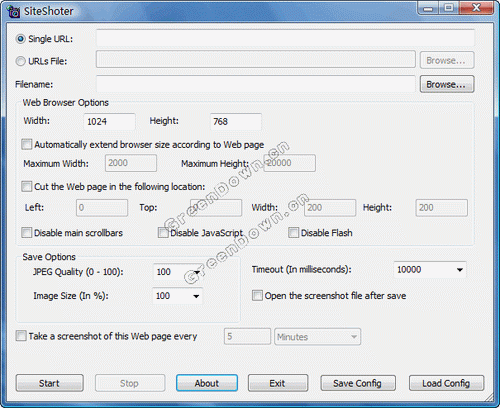Enable Take a screenshot every interval checkbox
The image size is (500, 408).
pyautogui.click(x=21, y=336)
